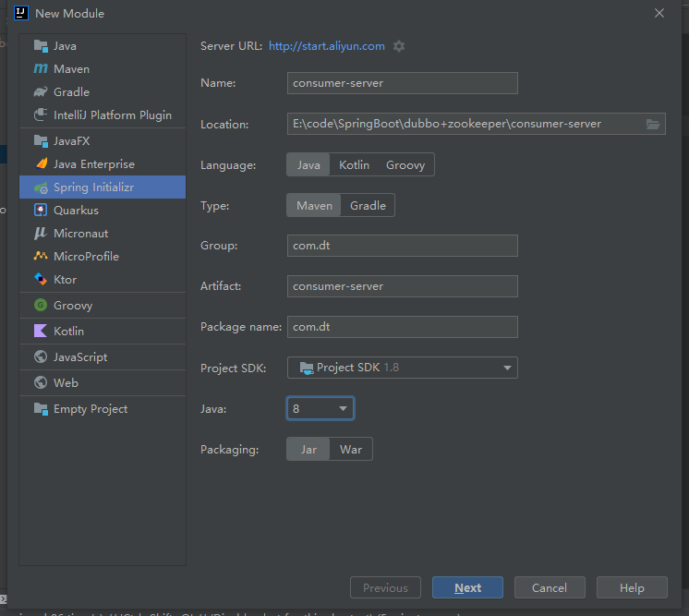The width and height of the screenshot is (689, 616).
Task: Click the Spring Initializr icon
Action: pos(41,187)
